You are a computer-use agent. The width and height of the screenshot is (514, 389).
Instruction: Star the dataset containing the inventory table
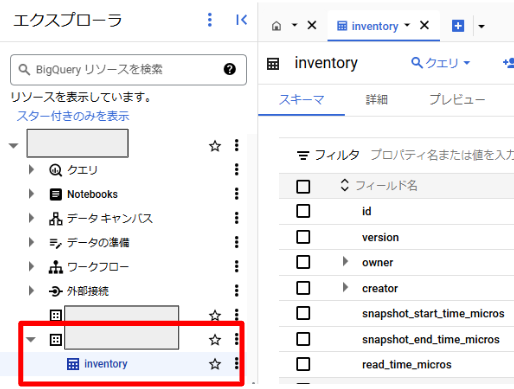215,340
